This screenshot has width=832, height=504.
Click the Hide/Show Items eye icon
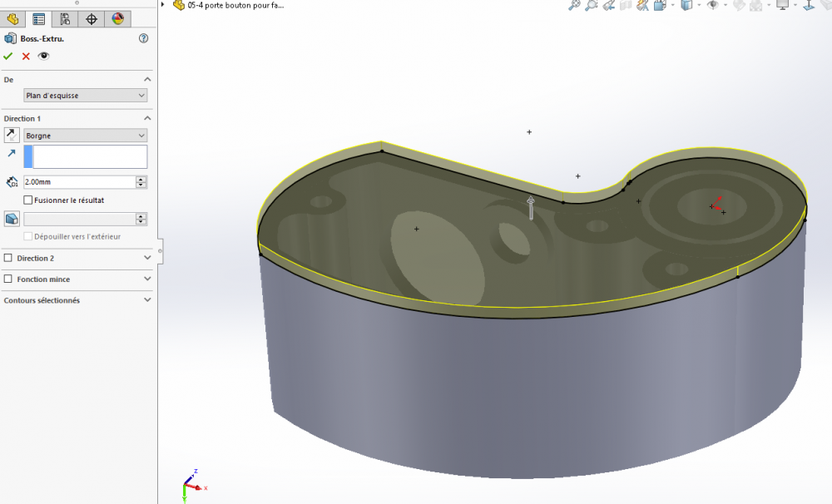pos(713,5)
